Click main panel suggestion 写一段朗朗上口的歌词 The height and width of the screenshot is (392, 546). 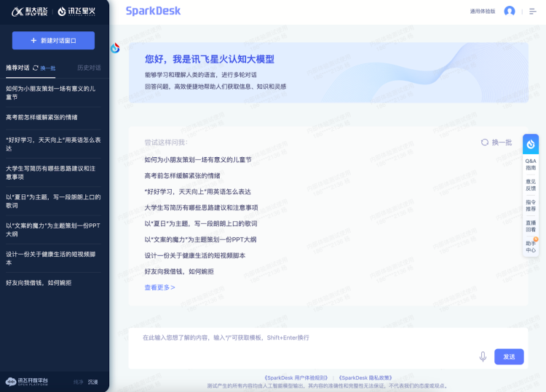201,224
